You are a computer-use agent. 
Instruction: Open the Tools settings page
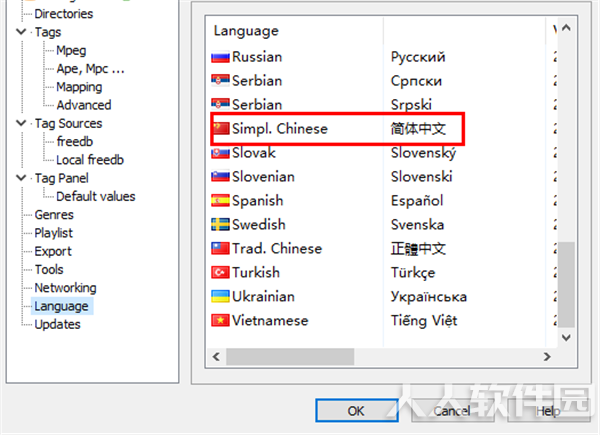[49, 269]
